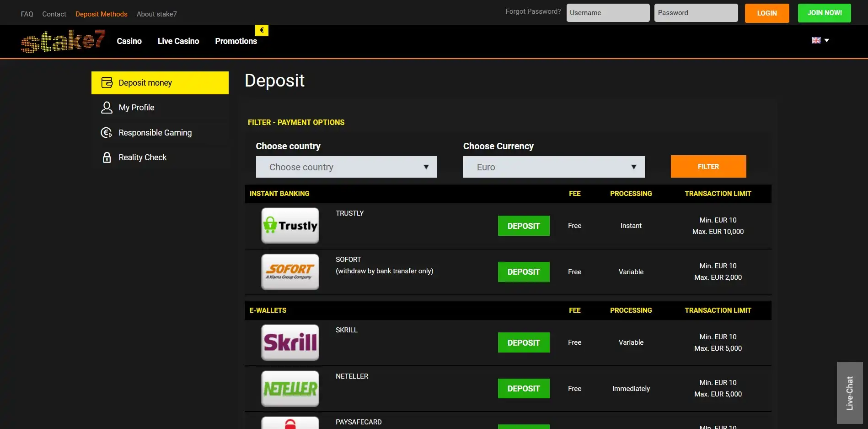The image size is (868, 429).
Task: Open the Euro currency dropdown
Action: pos(553,167)
